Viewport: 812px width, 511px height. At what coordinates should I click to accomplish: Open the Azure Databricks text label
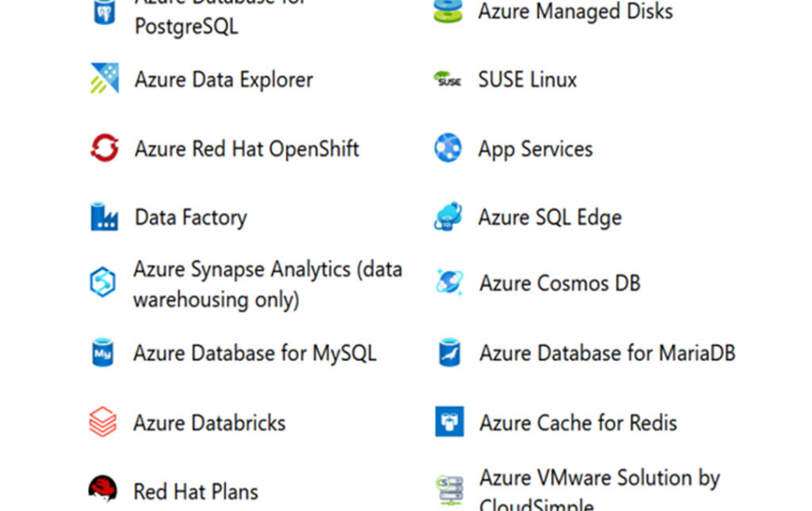[x=209, y=423]
